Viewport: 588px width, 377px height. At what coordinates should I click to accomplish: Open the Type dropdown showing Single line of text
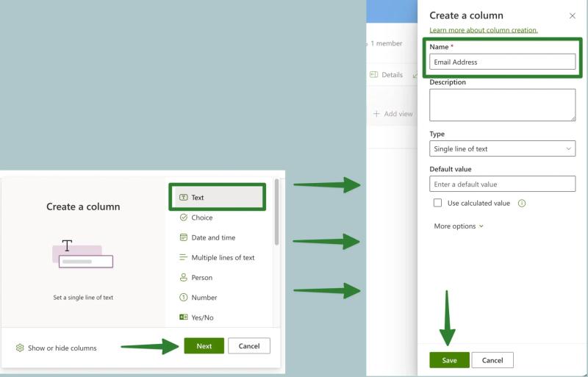(x=502, y=148)
